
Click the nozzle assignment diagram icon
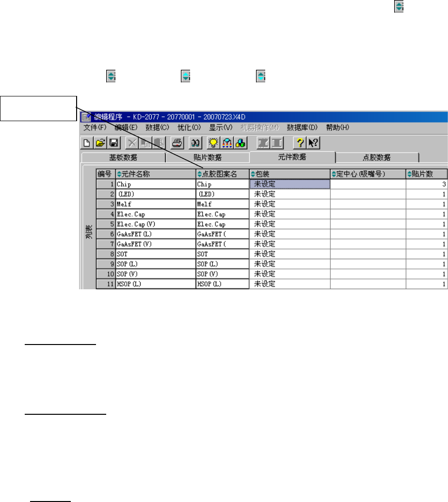227,143
